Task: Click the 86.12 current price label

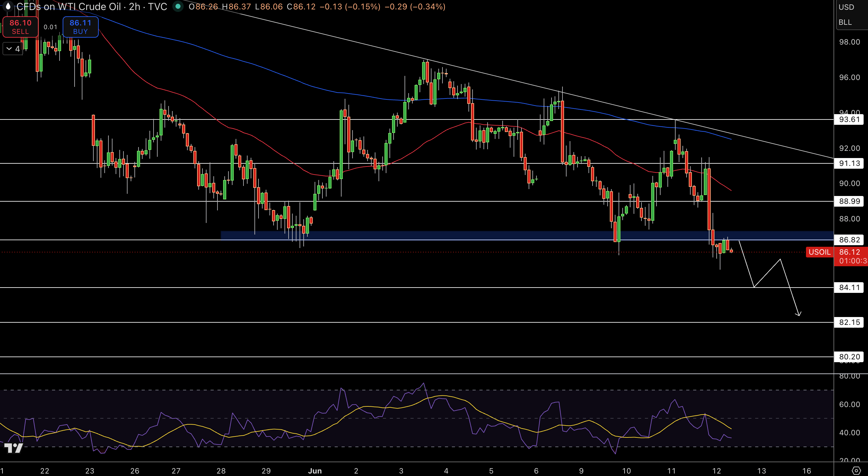Action: [850, 252]
